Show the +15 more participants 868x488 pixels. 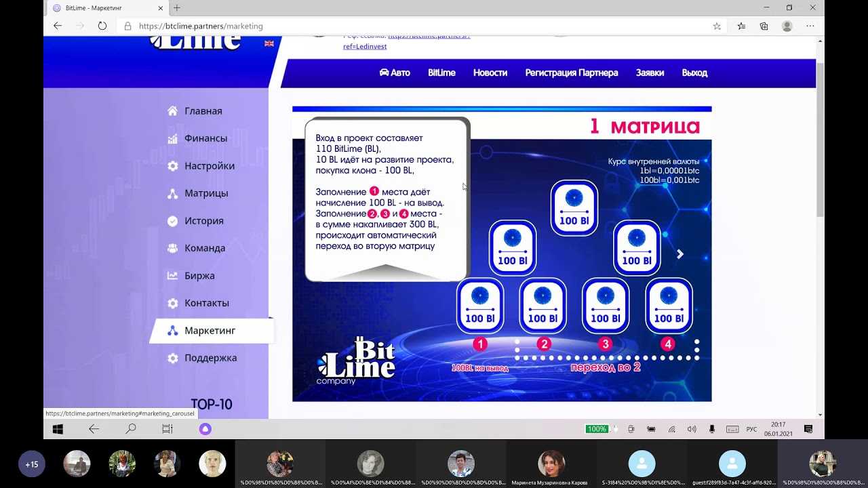click(32, 464)
